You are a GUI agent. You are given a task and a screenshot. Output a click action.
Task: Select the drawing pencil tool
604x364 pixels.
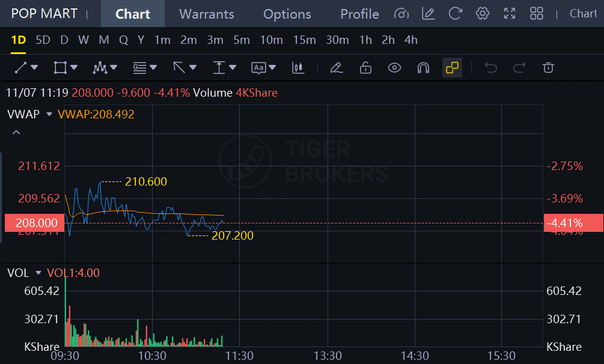pyautogui.click(x=337, y=68)
